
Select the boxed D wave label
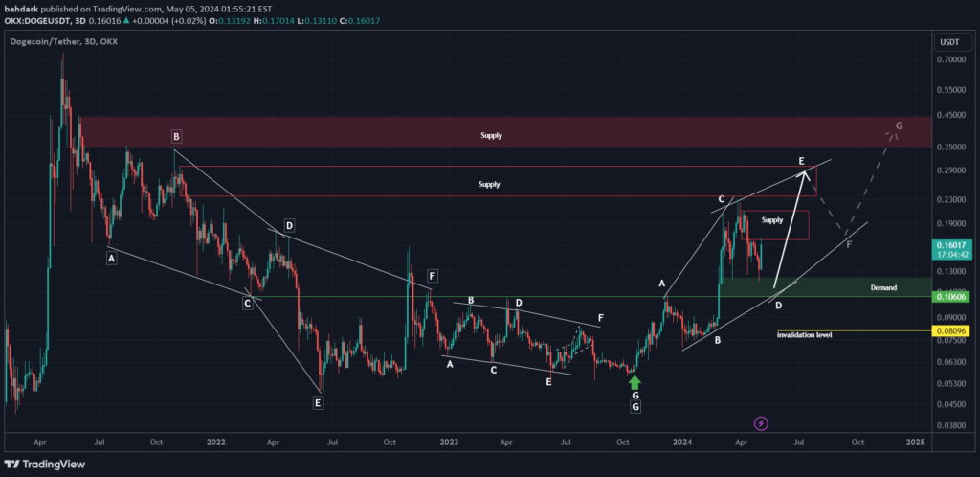[x=288, y=224]
